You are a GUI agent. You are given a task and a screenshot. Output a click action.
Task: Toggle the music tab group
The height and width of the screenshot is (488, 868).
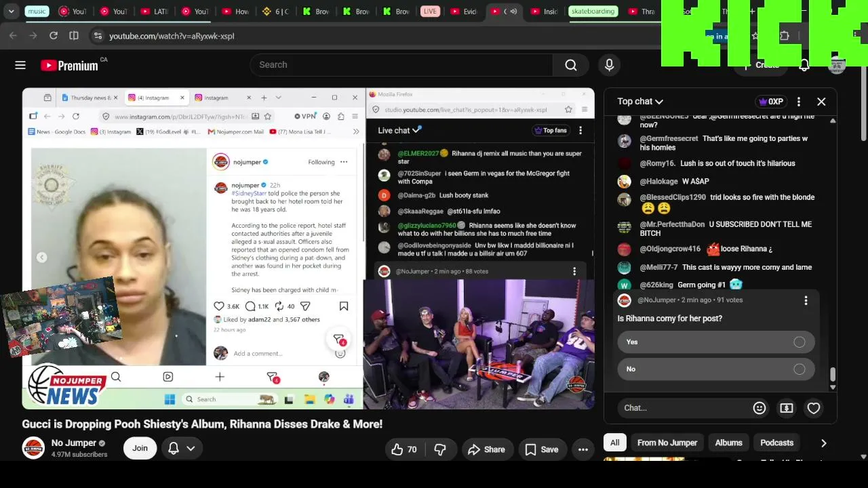coord(37,12)
